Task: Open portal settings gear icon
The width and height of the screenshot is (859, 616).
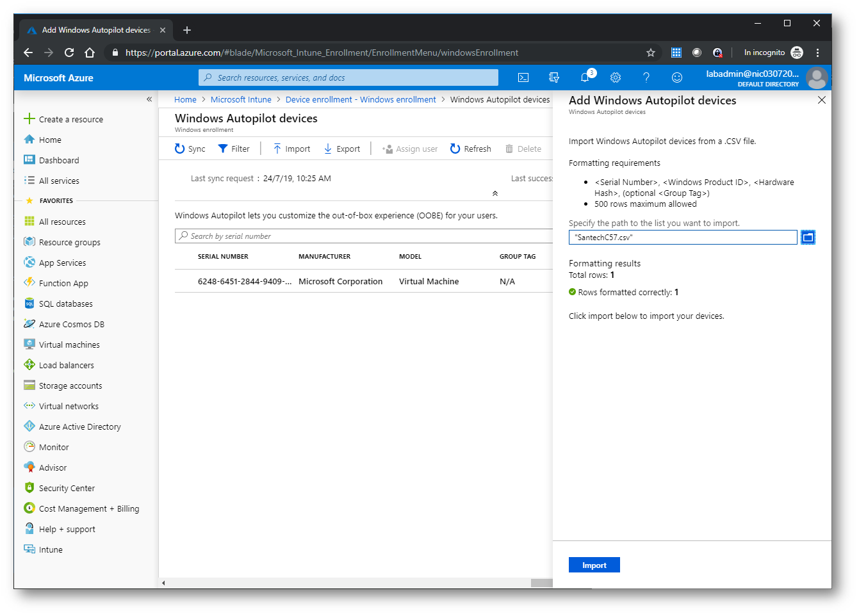Action: point(616,77)
